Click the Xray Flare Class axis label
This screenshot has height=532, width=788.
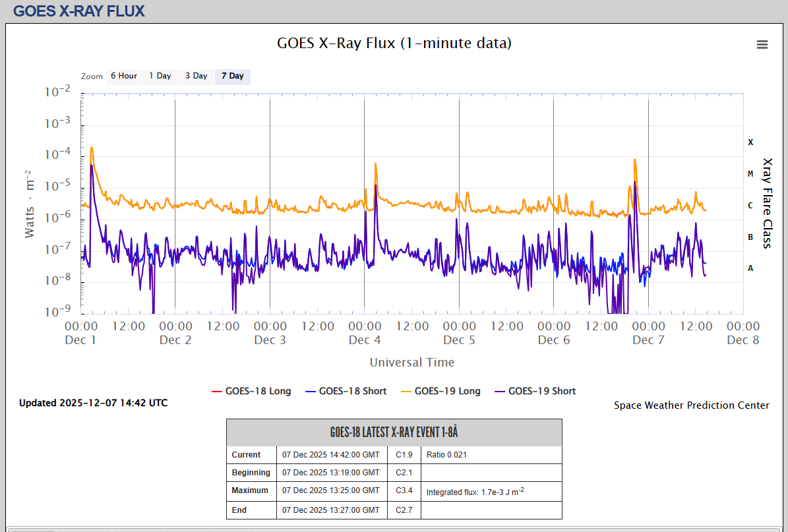(767, 203)
